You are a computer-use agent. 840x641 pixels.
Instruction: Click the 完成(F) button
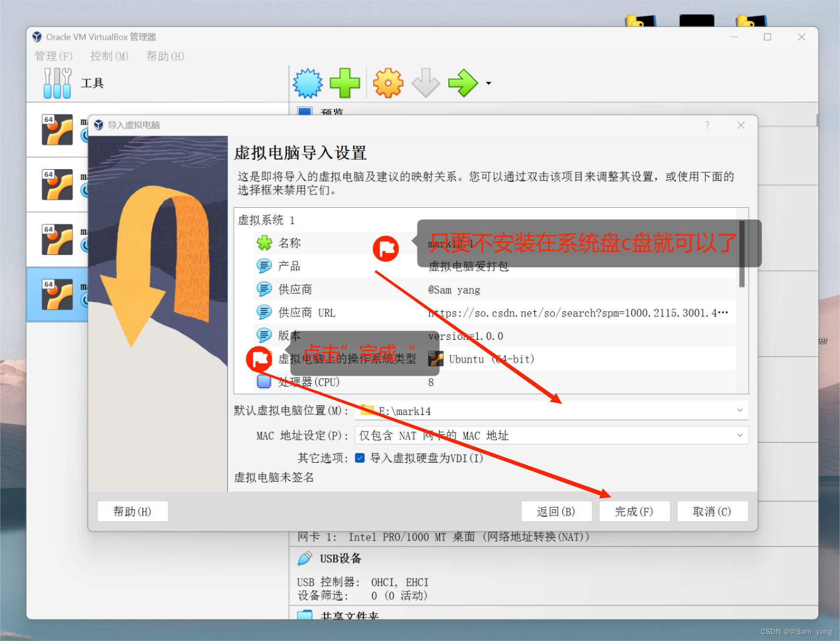[634, 511]
